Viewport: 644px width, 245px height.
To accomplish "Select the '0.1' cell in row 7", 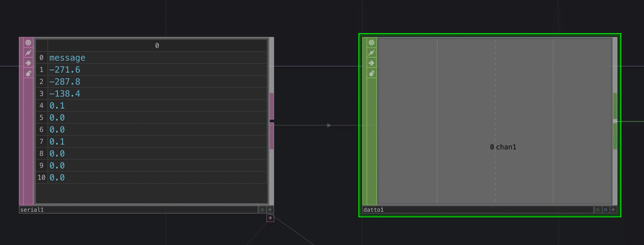I will [157, 141].
